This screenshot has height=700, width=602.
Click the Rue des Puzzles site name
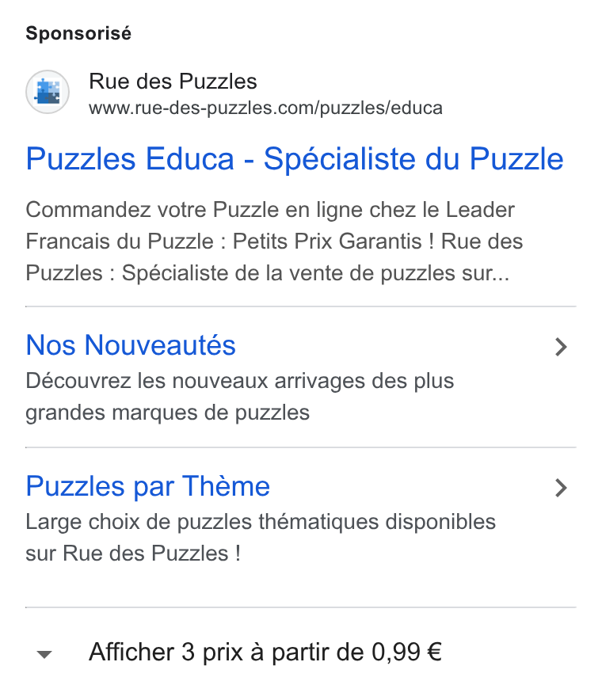point(173,82)
